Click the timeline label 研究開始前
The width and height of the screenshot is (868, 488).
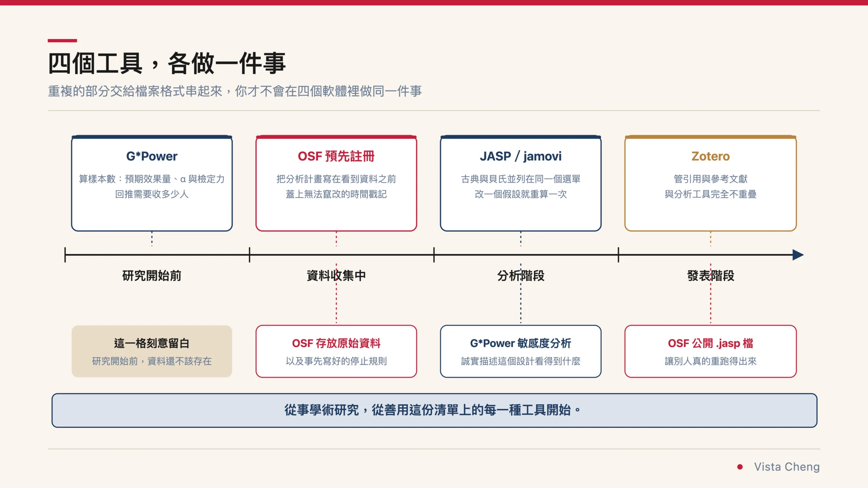[x=152, y=275]
